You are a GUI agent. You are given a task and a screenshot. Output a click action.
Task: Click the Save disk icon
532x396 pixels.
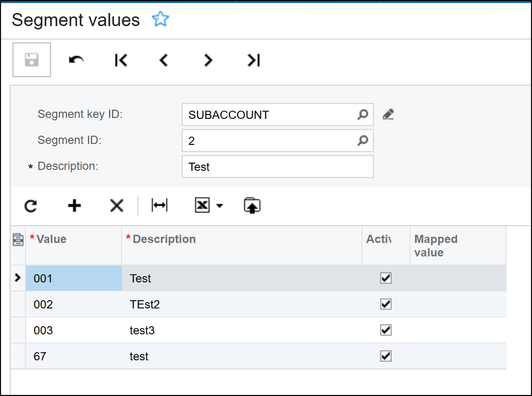(31, 60)
